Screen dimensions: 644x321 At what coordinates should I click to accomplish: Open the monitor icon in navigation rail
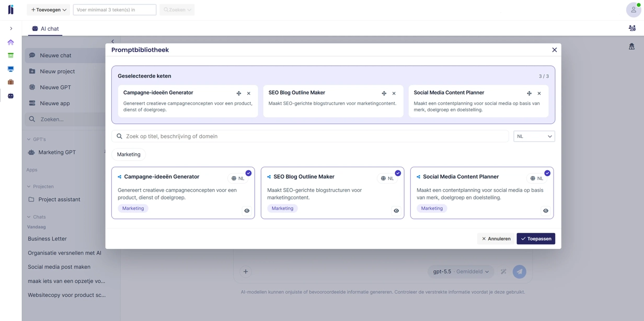pyautogui.click(x=10, y=69)
